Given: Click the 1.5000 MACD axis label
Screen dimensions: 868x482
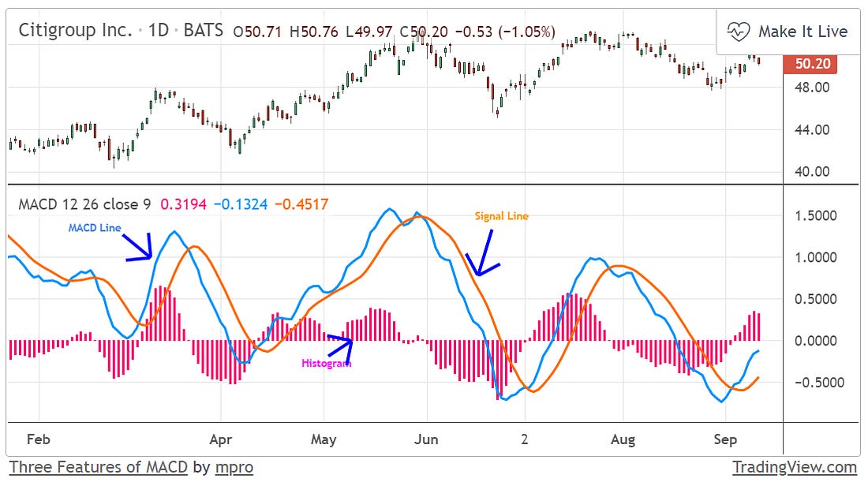Looking at the screenshot, I should click(815, 216).
